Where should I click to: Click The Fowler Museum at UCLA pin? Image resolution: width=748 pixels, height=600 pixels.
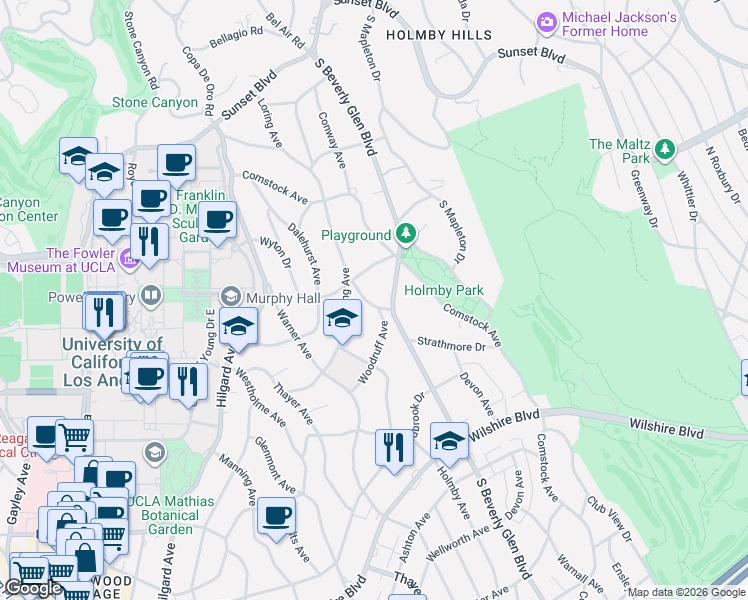pos(129,259)
